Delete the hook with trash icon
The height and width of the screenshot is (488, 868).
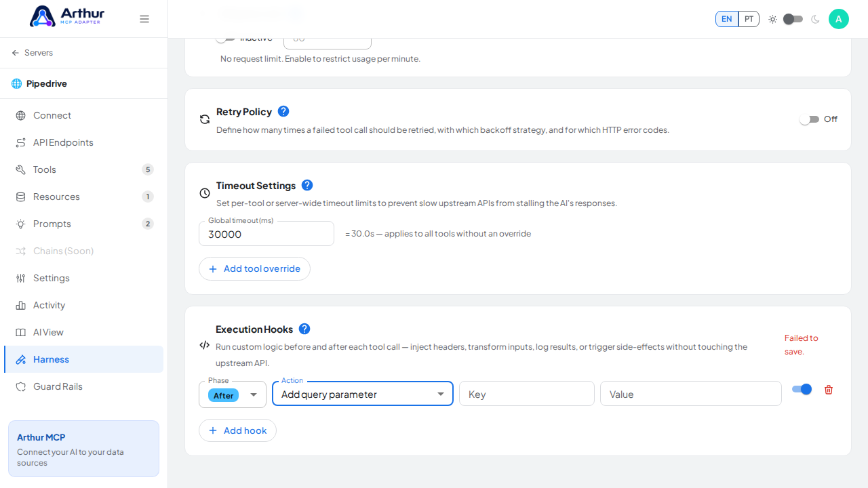pyautogui.click(x=829, y=390)
